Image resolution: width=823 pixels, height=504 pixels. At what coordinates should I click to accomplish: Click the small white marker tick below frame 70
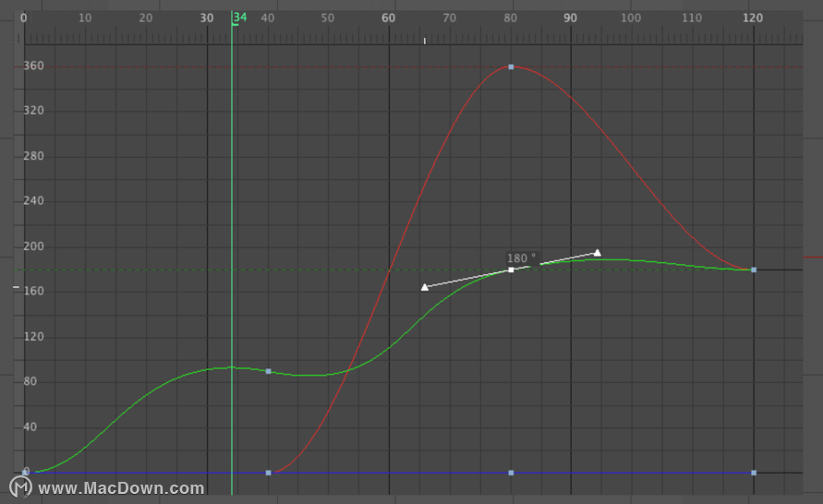[425, 41]
